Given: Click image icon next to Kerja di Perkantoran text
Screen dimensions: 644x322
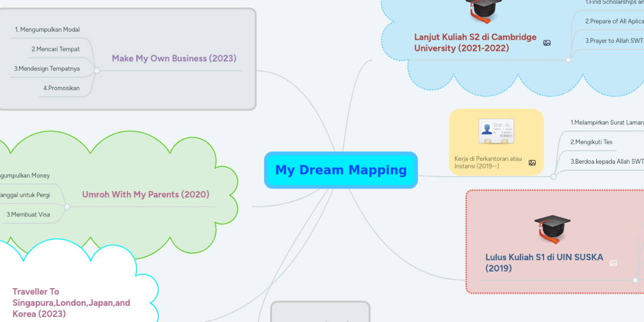Looking at the screenshot, I should pyautogui.click(x=532, y=163).
